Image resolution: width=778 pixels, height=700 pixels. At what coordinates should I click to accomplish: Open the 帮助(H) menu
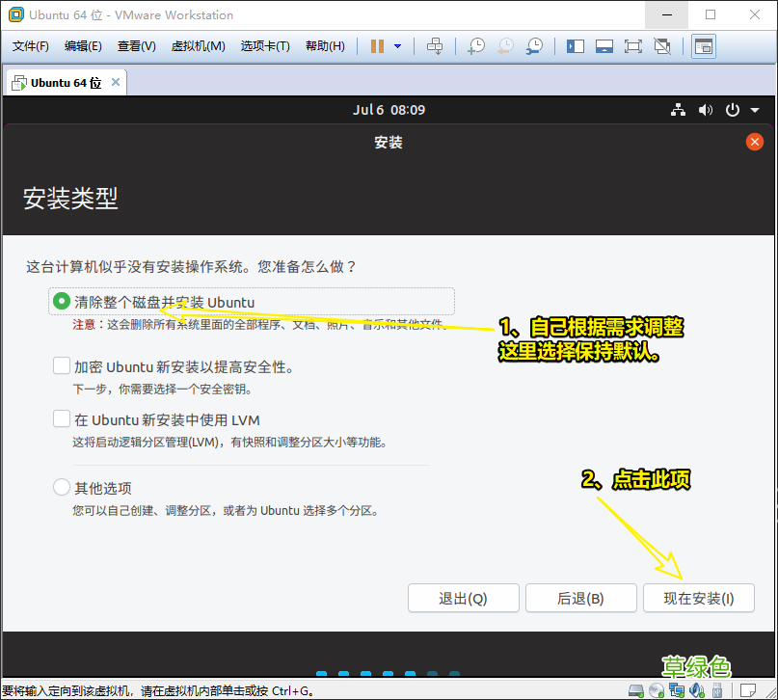tap(325, 46)
